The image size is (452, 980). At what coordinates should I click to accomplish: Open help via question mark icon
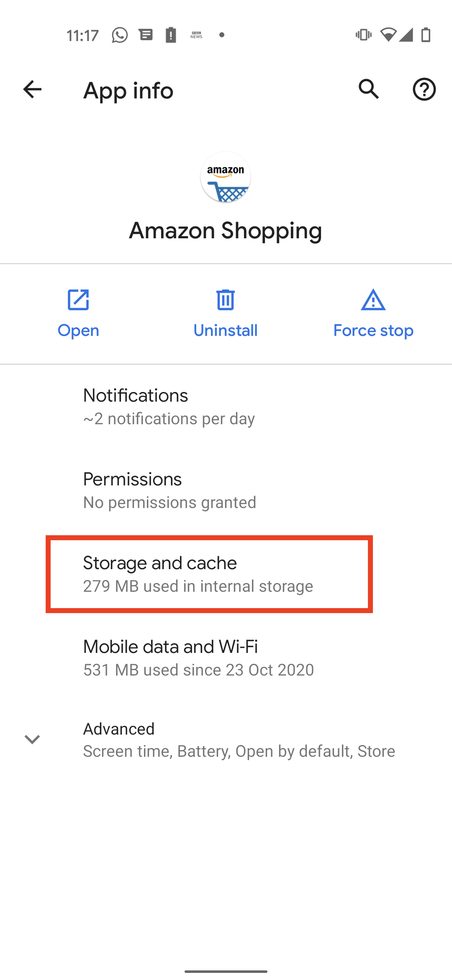[424, 89]
